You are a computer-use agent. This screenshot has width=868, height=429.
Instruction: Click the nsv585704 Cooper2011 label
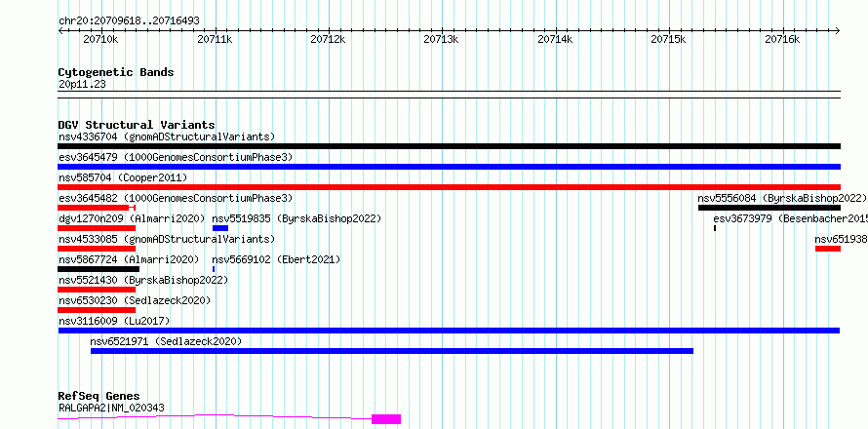click(x=123, y=177)
